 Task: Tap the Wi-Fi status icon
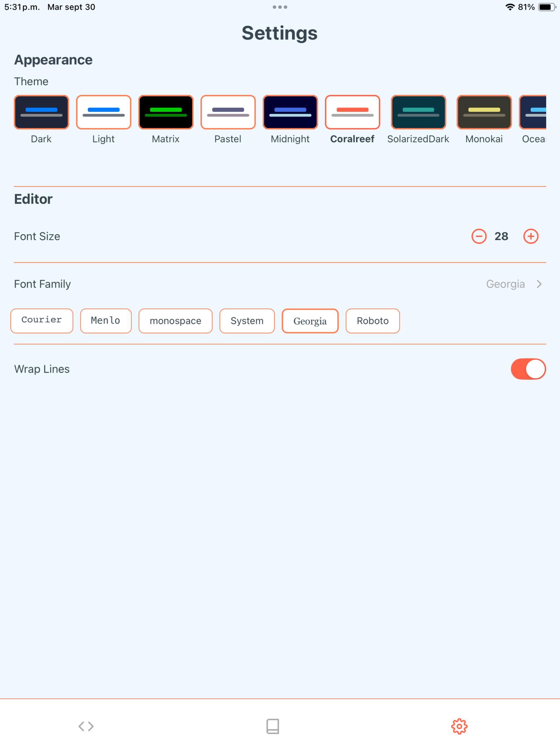[510, 7]
